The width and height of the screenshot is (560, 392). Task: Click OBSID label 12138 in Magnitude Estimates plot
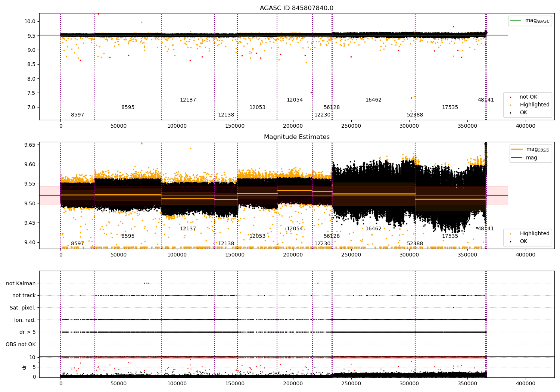pyautogui.click(x=226, y=243)
